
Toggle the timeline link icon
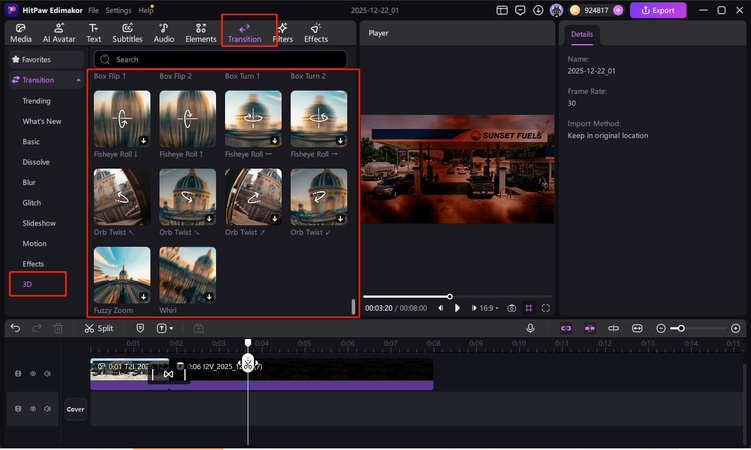tap(566, 328)
